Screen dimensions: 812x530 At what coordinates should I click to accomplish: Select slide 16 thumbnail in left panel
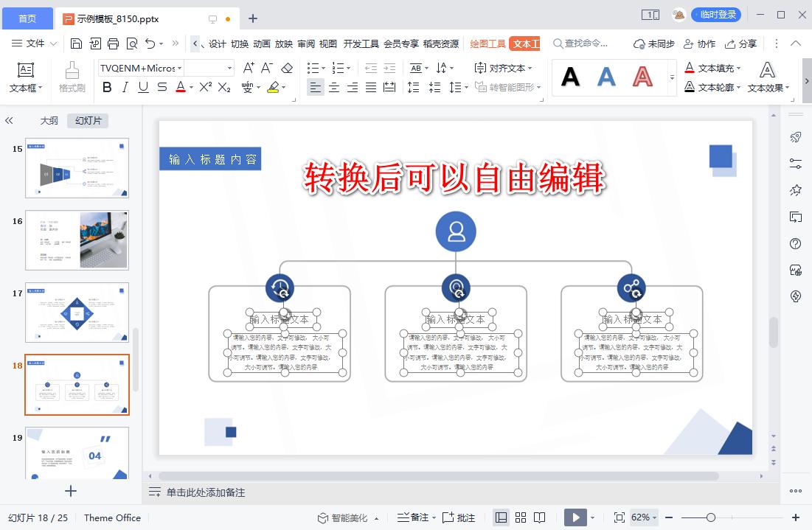pos(77,240)
